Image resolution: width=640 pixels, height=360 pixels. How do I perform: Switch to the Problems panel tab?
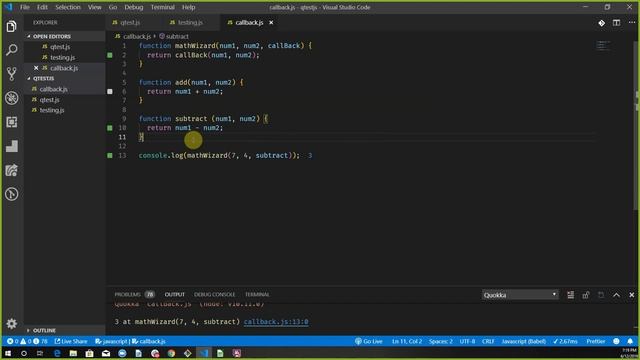[134, 294]
